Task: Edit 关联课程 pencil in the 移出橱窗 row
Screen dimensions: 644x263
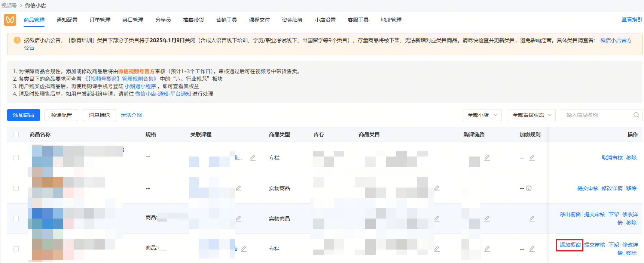Action: click(238, 219)
